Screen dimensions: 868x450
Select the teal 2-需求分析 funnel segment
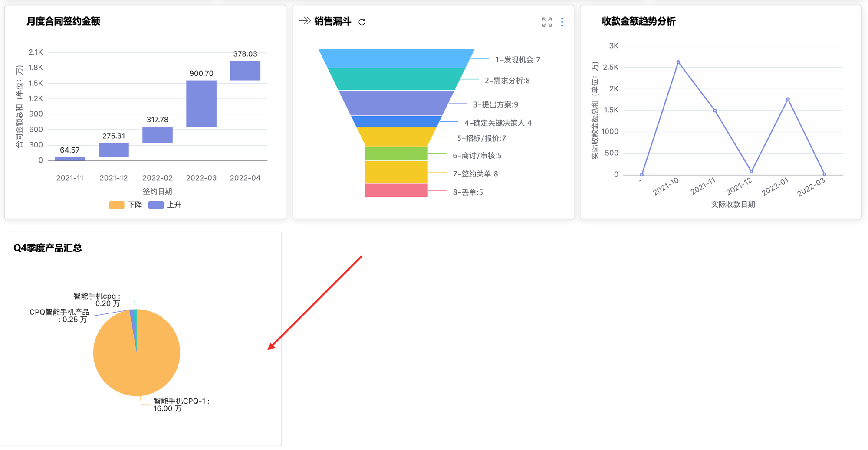pyautogui.click(x=396, y=79)
